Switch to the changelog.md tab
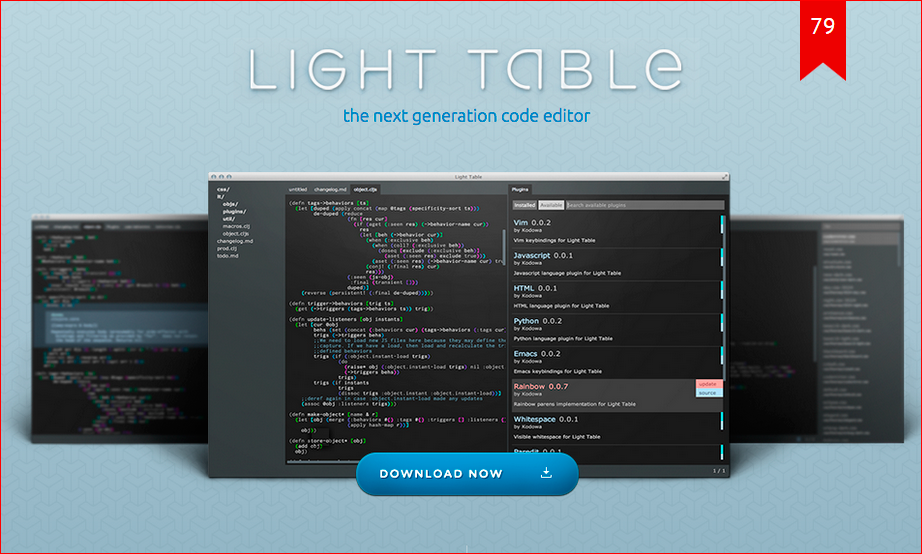Viewport: 922px width, 554px height. pyautogui.click(x=330, y=189)
